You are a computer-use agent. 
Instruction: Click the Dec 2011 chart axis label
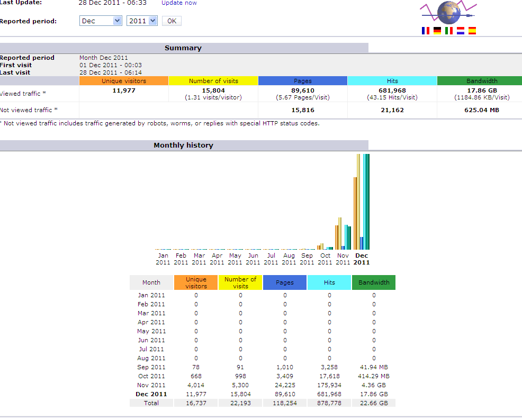coord(362,259)
